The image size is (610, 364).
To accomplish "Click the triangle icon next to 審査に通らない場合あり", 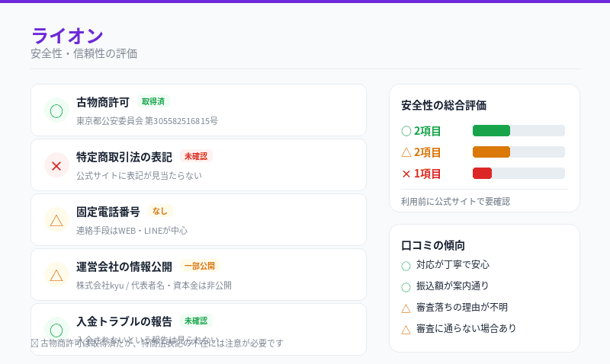I will tap(406, 330).
